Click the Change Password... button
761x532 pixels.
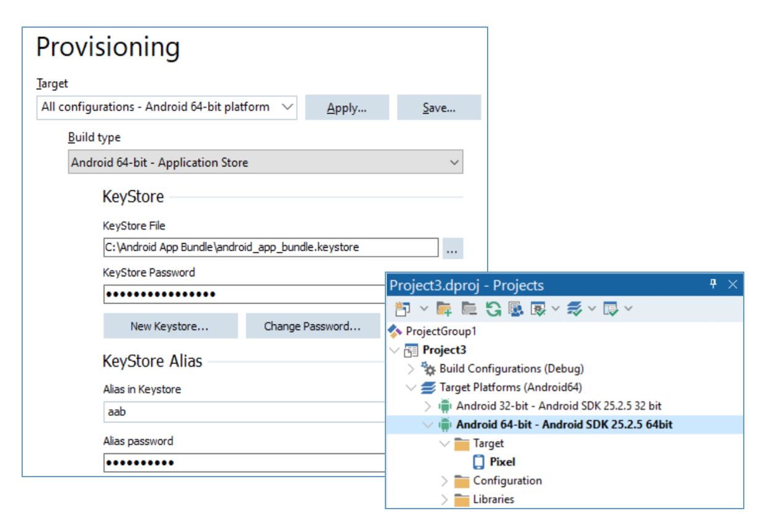(312, 326)
